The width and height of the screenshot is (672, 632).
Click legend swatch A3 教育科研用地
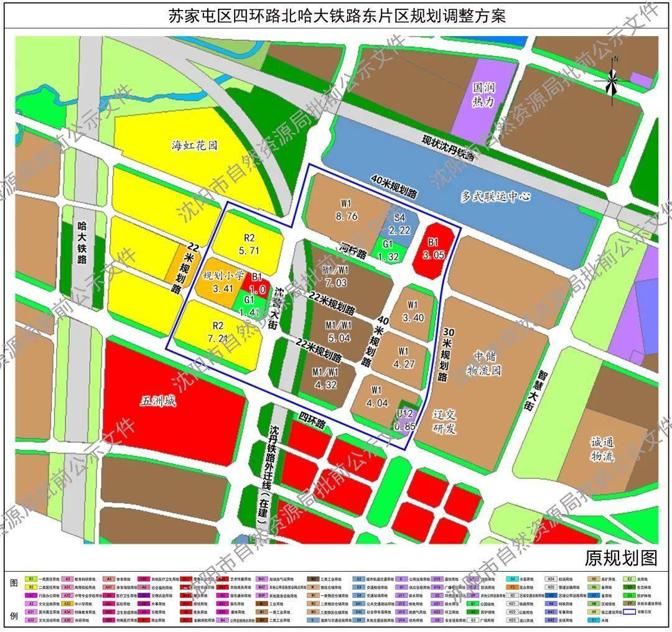click(x=67, y=579)
